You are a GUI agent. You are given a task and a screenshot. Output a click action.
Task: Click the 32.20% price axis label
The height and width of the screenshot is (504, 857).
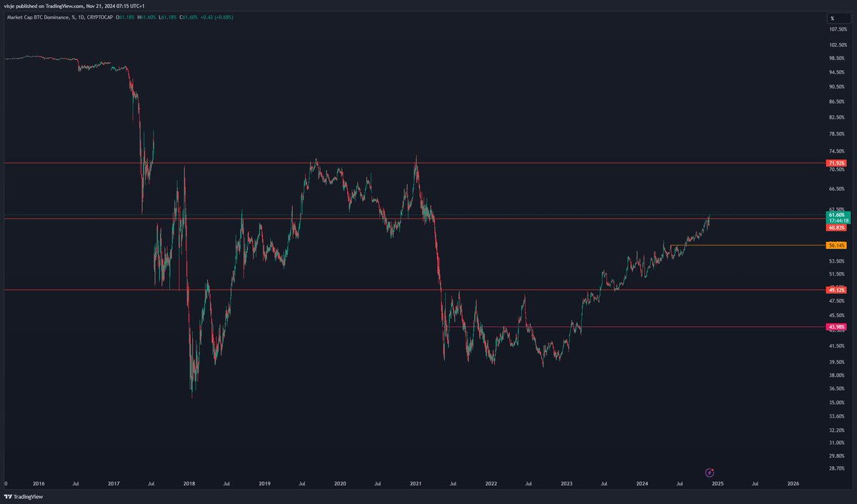[x=837, y=430]
